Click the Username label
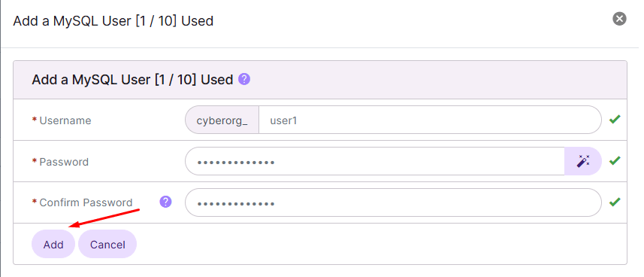 pos(65,120)
